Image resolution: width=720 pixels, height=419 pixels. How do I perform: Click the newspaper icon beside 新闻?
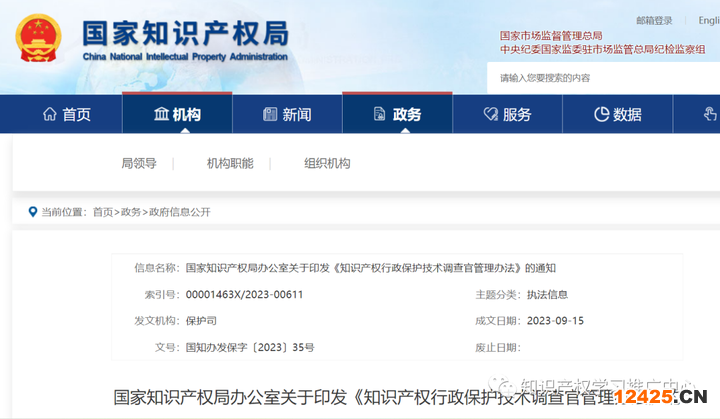click(269, 115)
